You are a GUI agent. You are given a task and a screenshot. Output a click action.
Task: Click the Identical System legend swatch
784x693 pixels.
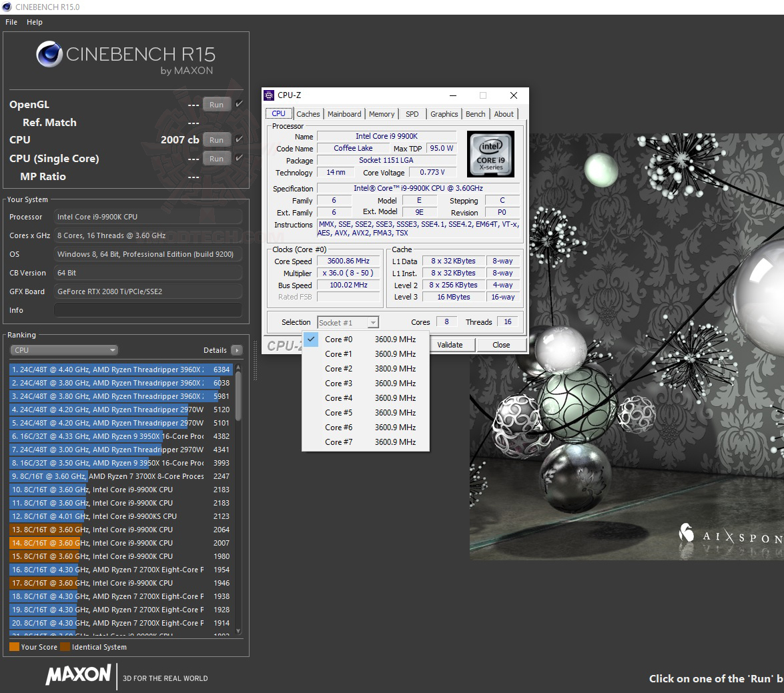click(x=65, y=646)
